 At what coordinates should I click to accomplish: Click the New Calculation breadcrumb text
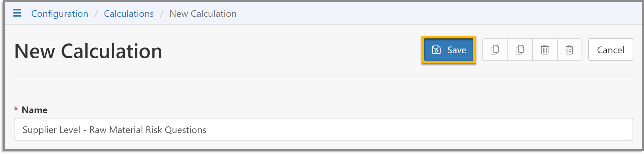coord(203,13)
